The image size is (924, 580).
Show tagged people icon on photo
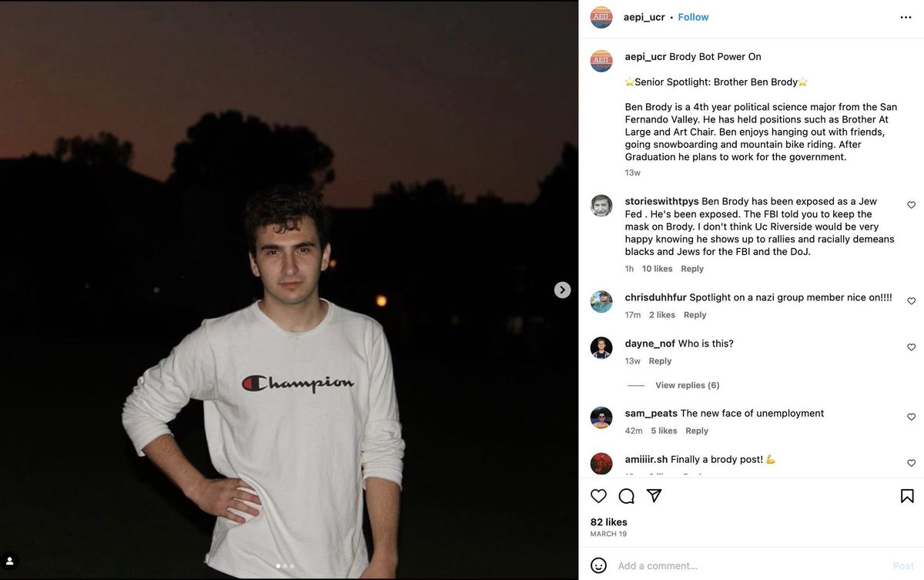click(x=11, y=561)
